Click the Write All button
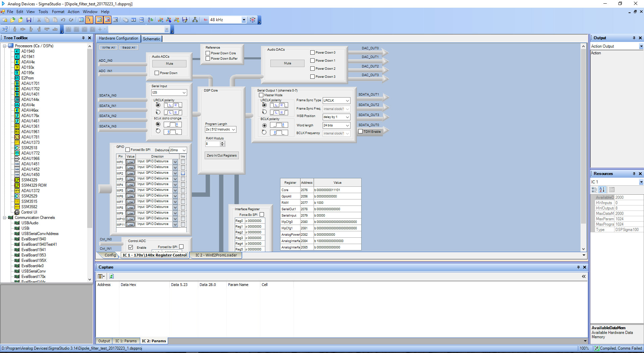The width and height of the screenshot is (644, 353). pyautogui.click(x=108, y=47)
